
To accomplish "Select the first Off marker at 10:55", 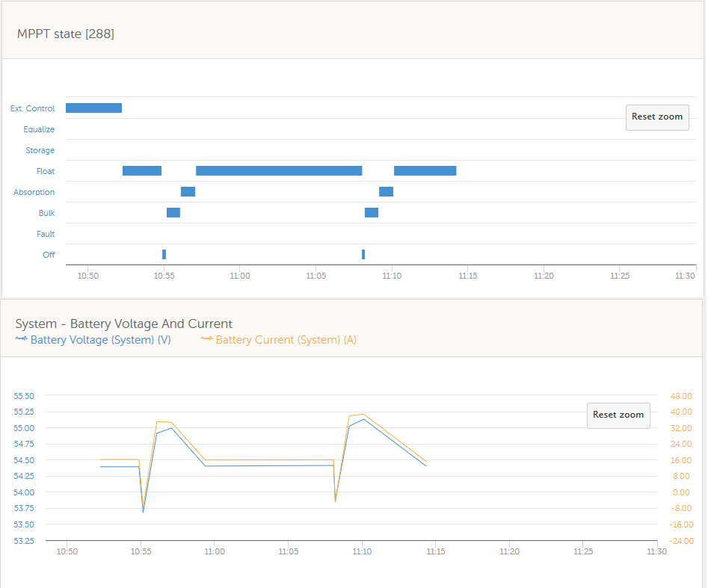I will point(164,255).
